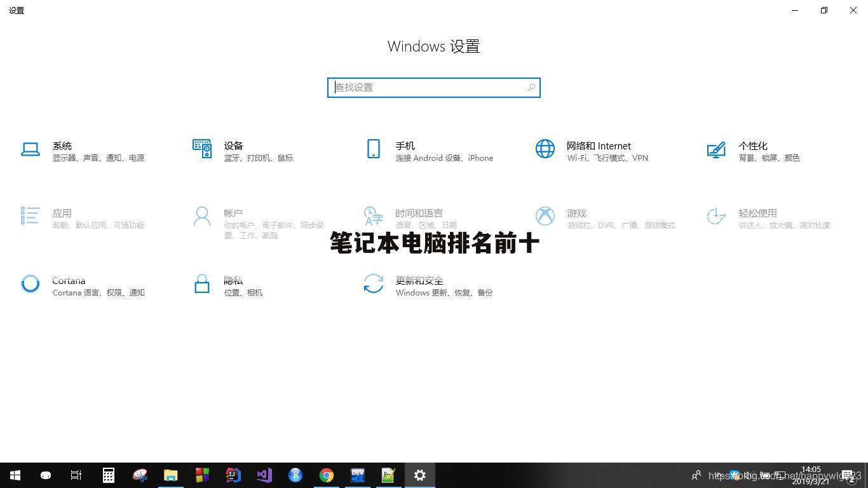Open the Snipping Tool taskbar icon
868x488 pixels.
pos(140,475)
